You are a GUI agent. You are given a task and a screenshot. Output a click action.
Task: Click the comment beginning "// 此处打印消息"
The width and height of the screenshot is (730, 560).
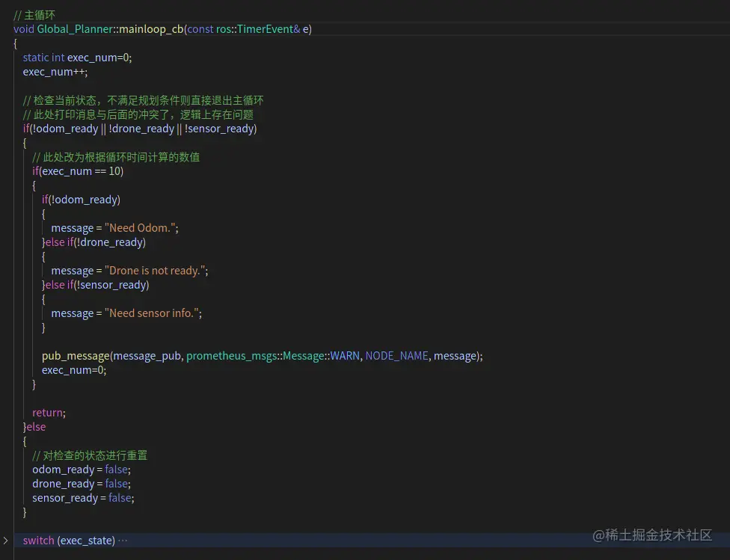click(138, 114)
